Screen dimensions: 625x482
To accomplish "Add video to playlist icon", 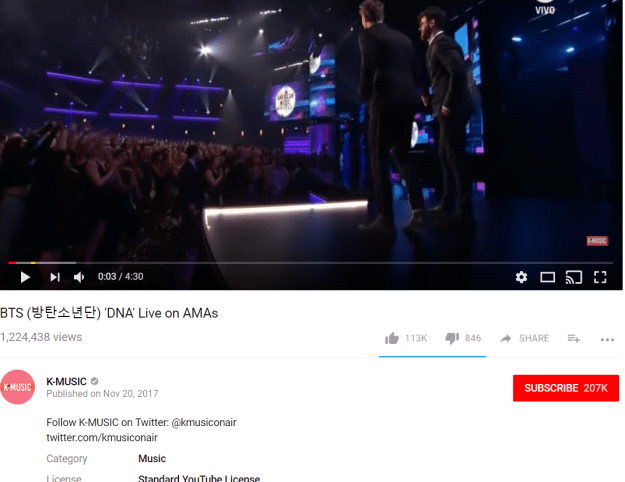I will coord(574,338).
